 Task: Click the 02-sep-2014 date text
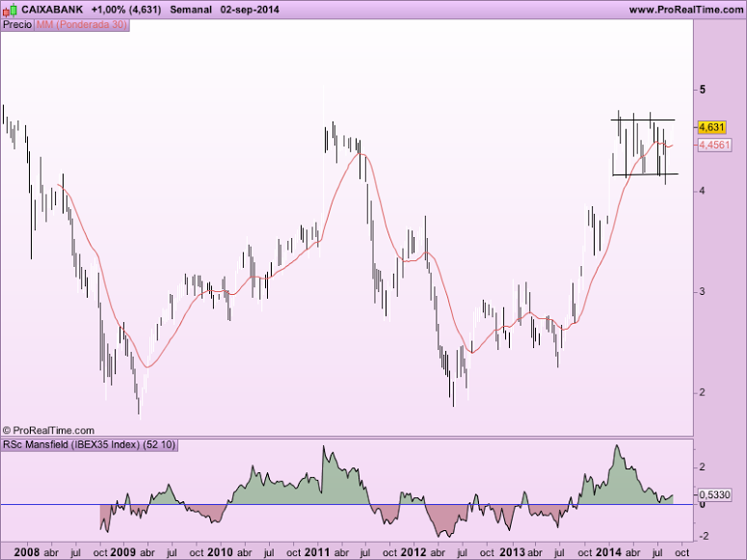click(250, 10)
